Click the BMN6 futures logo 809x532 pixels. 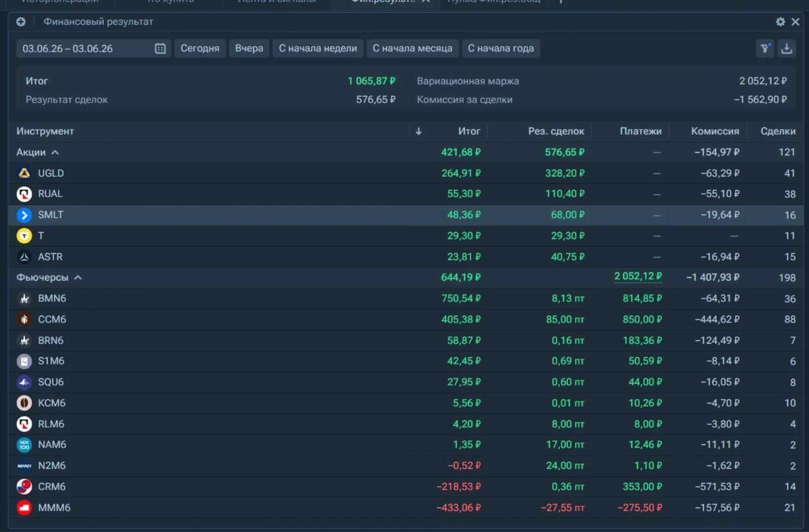[x=24, y=298]
